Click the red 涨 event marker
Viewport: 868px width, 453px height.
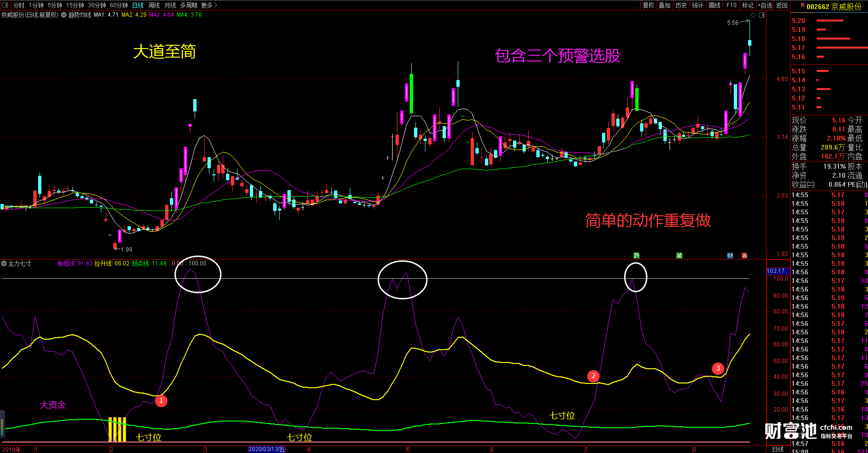point(744,256)
